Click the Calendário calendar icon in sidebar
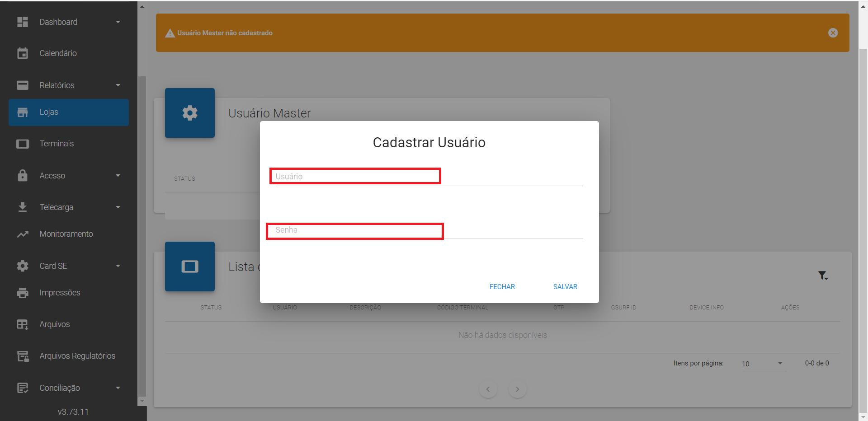This screenshot has height=421, width=868. click(23, 53)
